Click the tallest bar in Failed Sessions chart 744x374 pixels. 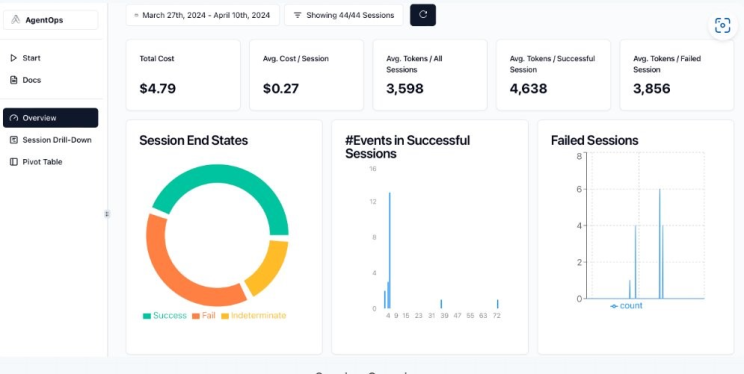pyautogui.click(x=659, y=243)
